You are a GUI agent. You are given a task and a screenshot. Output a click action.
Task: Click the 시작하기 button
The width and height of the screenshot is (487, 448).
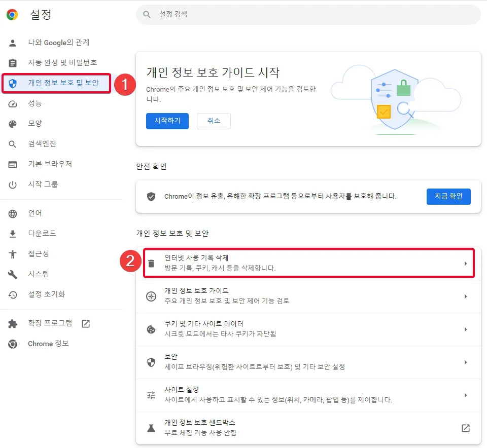[x=167, y=121]
